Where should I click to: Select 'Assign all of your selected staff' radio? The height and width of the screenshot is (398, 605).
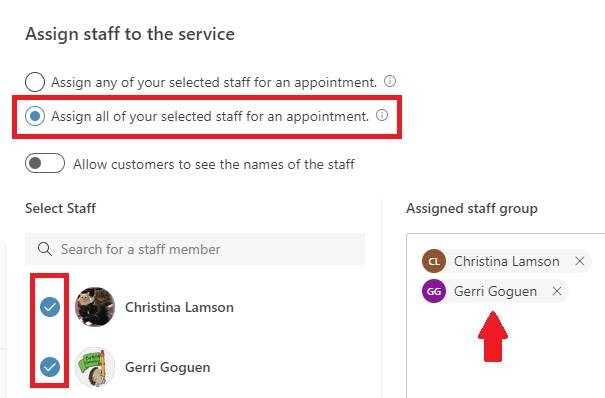tap(35, 116)
